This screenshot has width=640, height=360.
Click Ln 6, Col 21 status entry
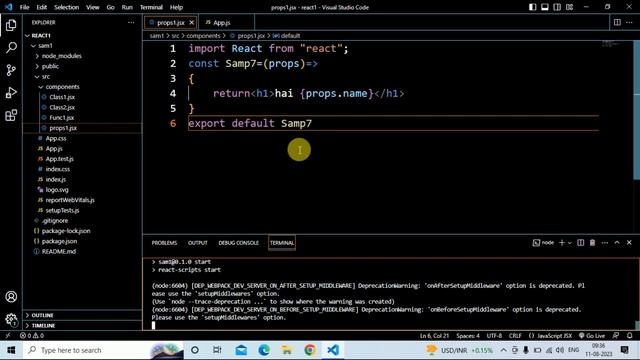[434, 336]
